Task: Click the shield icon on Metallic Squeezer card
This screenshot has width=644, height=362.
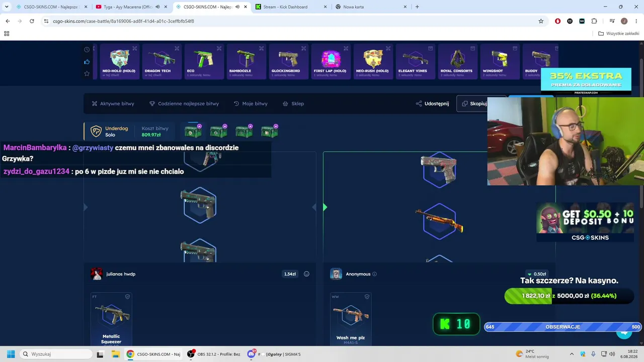Action: pos(127,297)
